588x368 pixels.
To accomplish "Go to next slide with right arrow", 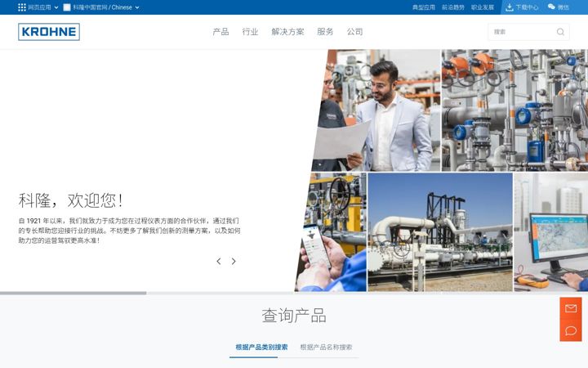I will 234,261.
